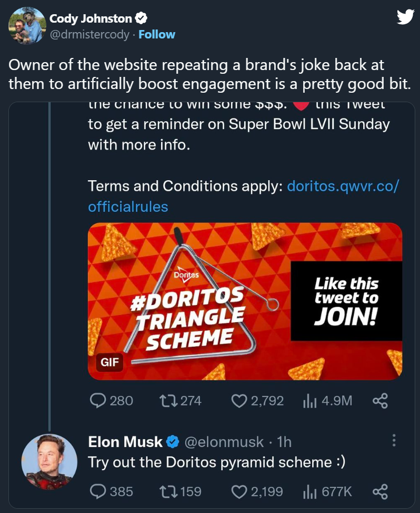The width and height of the screenshot is (420, 513).
Task: View analytics showing 677K views
Action: [309, 491]
